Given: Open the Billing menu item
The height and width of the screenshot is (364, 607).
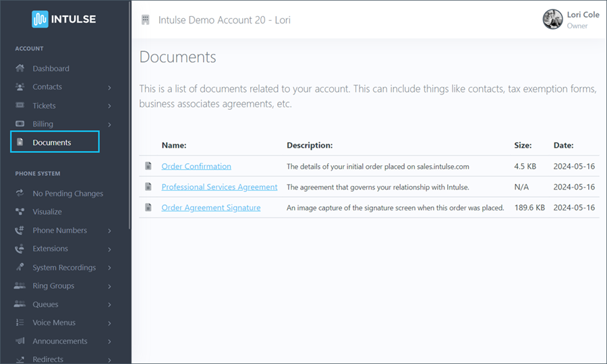Looking at the screenshot, I should pos(43,124).
